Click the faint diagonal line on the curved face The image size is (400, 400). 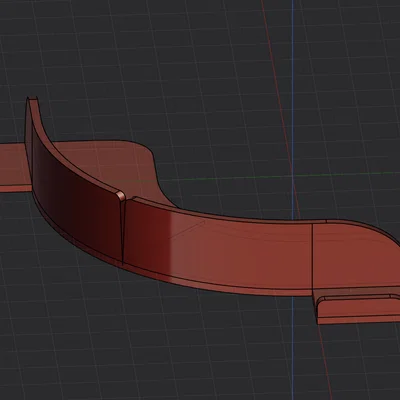coord(187,229)
